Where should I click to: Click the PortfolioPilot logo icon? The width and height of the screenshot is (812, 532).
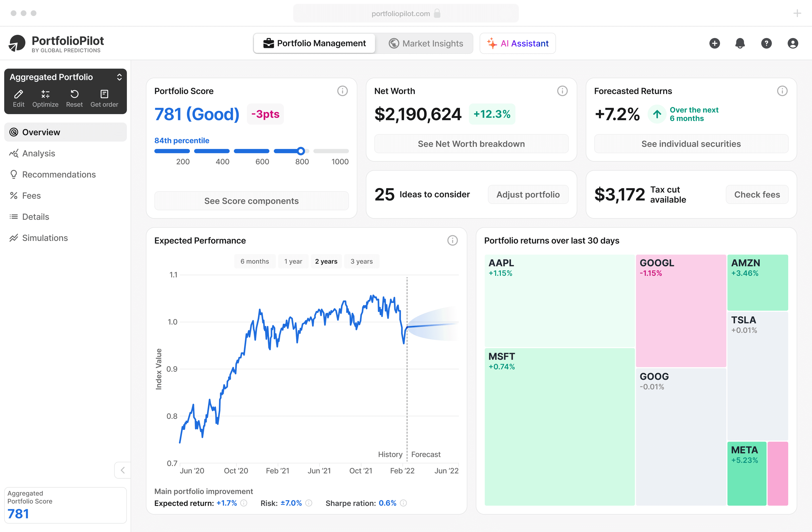coord(17,43)
